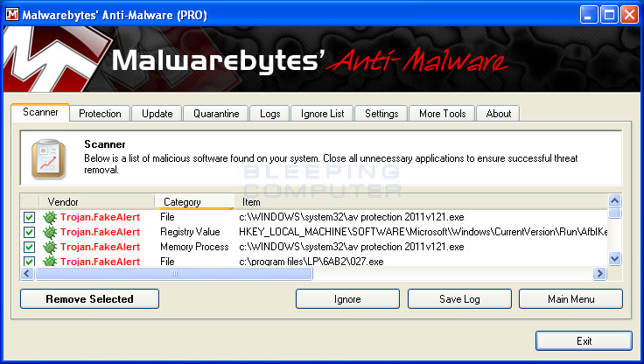Click the bug icon beside 027.exe row
This screenshot has width=644, height=364.
(50, 261)
